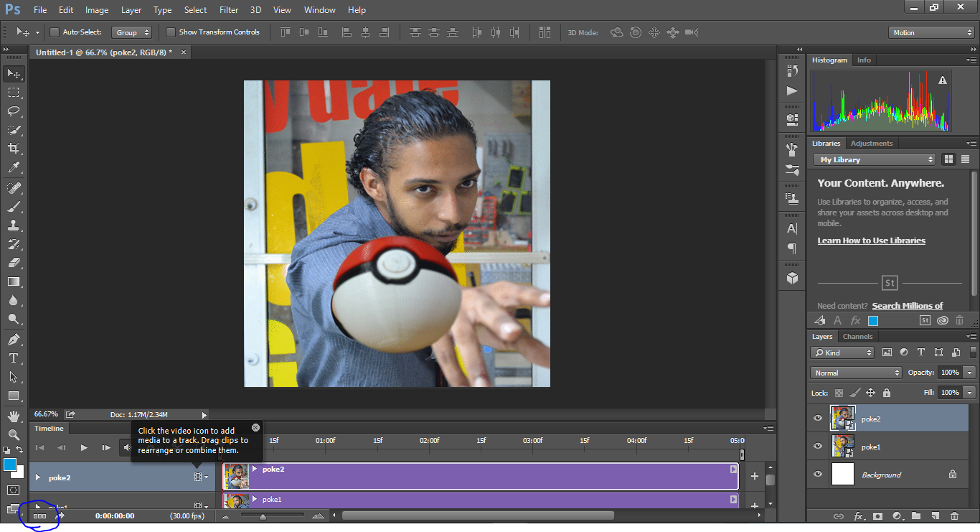The height and width of the screenshot is (532, 980).
Task: Open Learn How to Use Libraries link
Action: pyautogui.click(x=871, y=241)
